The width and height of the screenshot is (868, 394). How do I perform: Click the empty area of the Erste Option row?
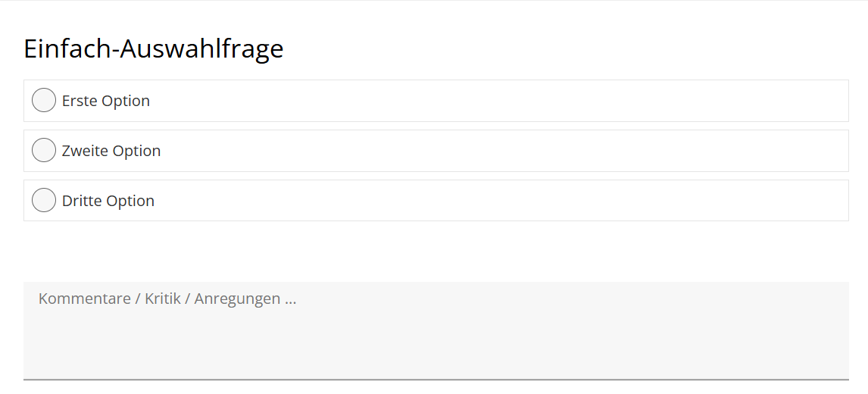point(498,101)
